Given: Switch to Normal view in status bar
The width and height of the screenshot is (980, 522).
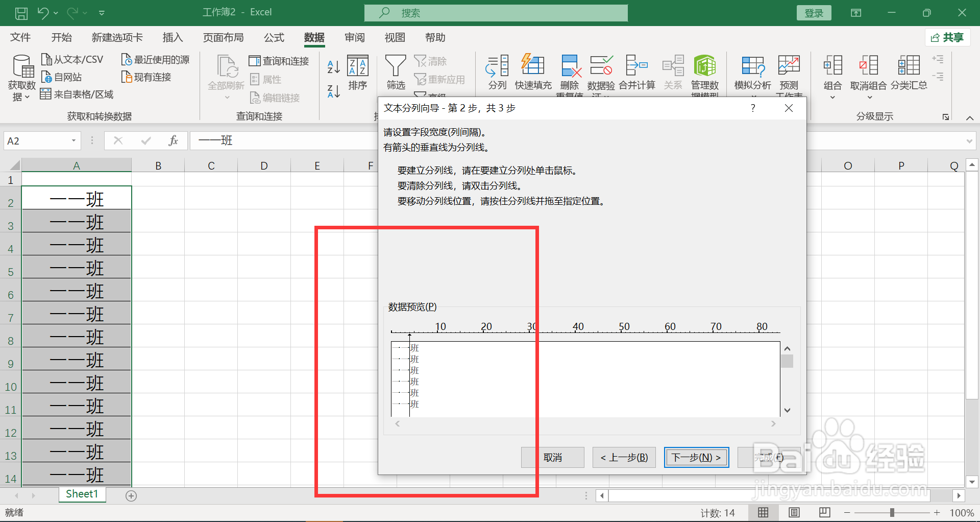Looking at the screenshot, I should pyautogui.click(x=763, y=512).
